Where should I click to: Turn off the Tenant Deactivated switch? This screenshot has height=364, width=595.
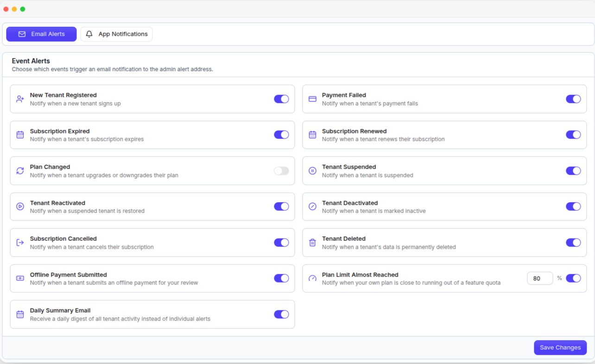(573, 207)
